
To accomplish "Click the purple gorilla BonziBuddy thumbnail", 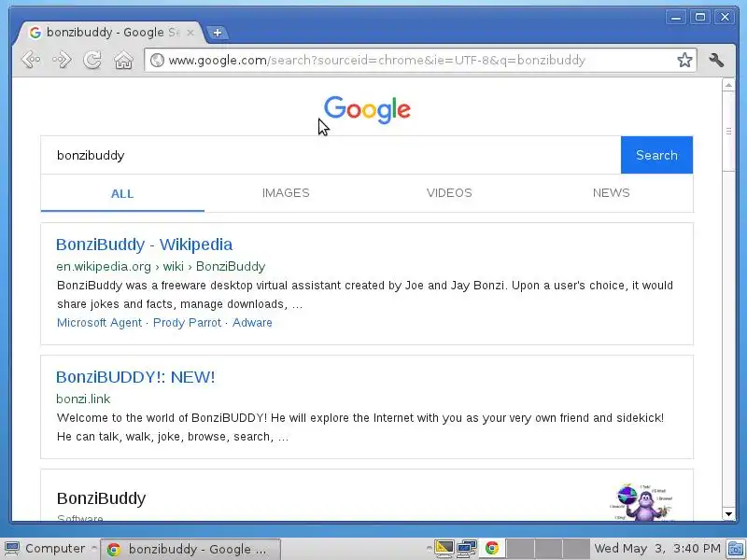I will 641,502.
